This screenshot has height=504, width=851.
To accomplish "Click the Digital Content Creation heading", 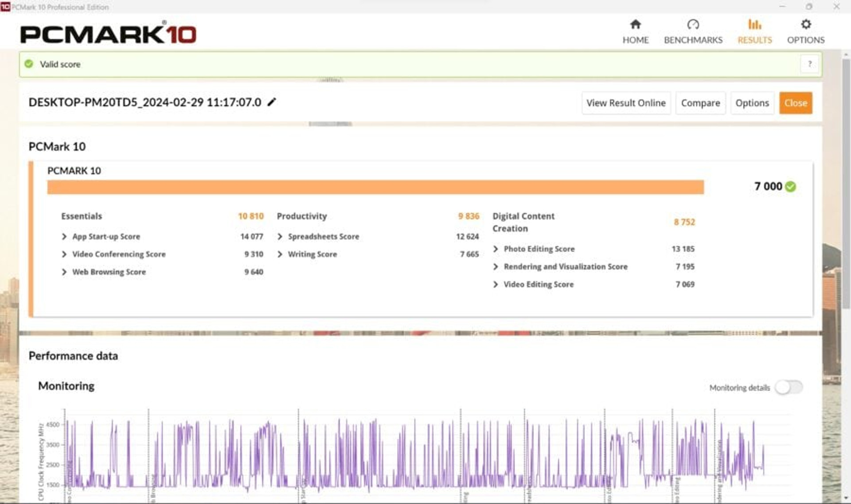I will point(523,222).
